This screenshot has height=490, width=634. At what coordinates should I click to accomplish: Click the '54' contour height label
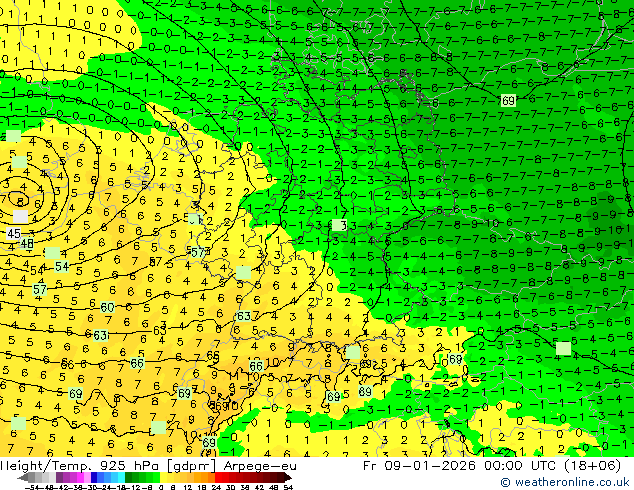pos(62,267)
